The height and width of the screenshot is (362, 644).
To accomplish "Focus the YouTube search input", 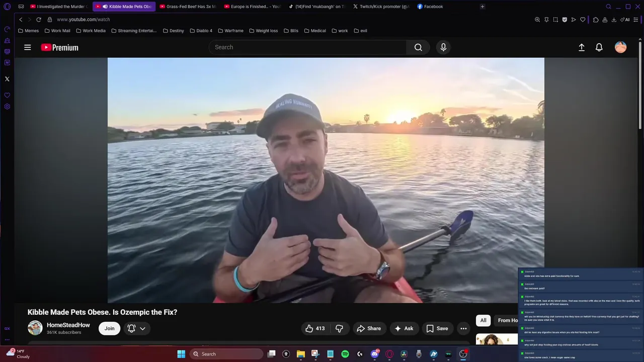I will (x=307, y=47).
